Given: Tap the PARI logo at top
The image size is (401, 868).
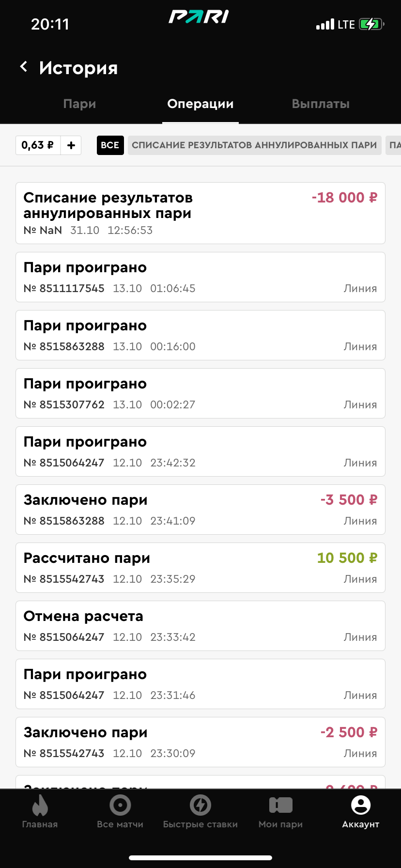Looking at the screenshot, I should (x=199, y=17).
